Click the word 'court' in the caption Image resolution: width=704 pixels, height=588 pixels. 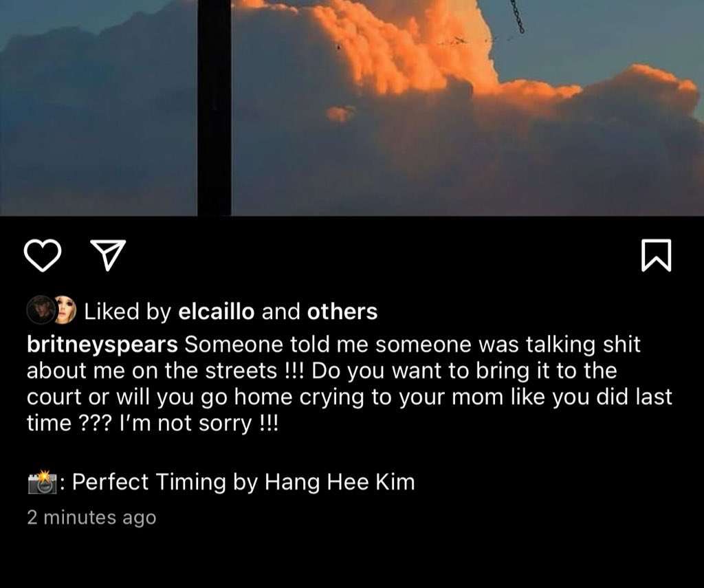(x=54, y=398)
